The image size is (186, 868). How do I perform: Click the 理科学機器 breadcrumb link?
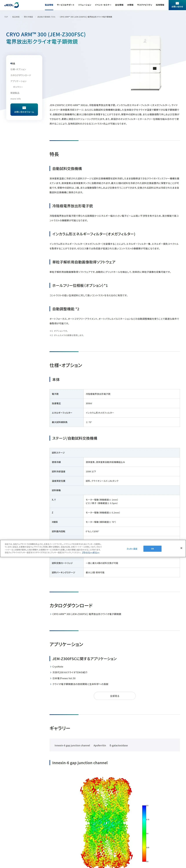(x=28, y=17)
